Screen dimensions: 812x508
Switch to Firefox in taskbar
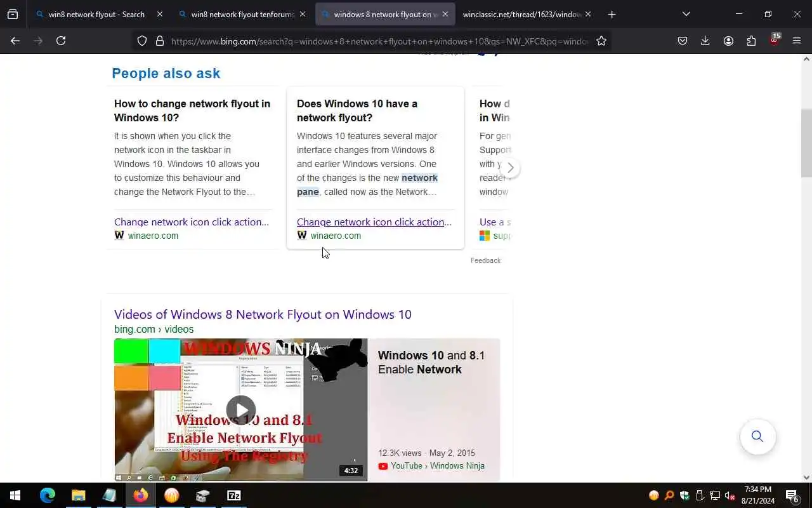(x=140, y=495)
